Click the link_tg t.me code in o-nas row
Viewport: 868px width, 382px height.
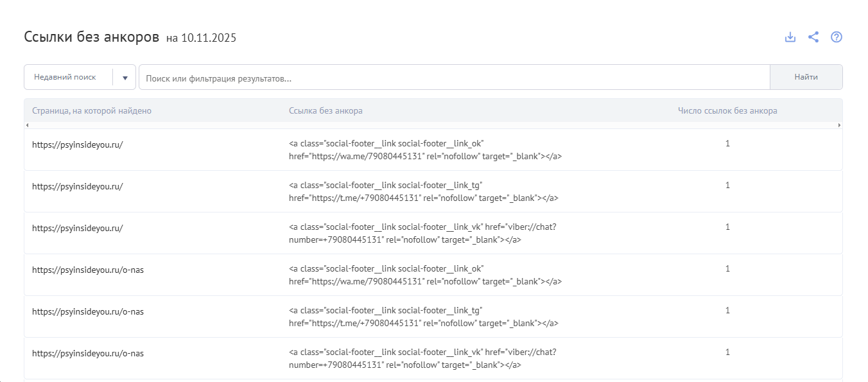click(424, 317)
